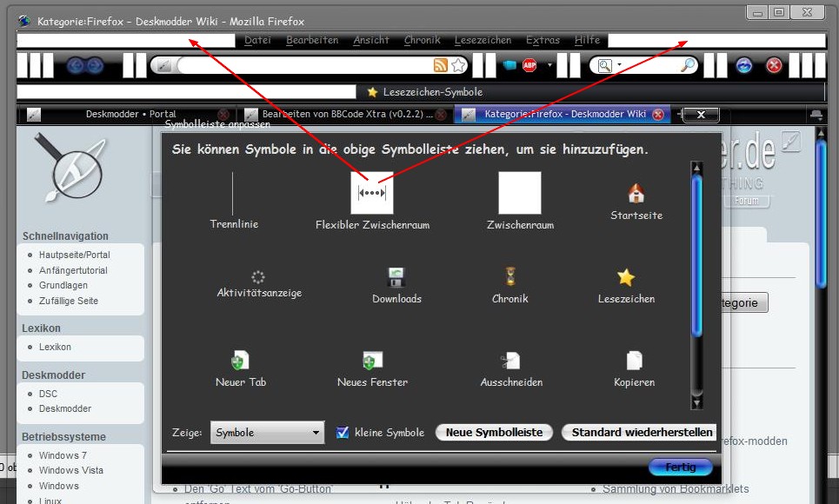
Task: Select the Lesezeichen star icon in dialog
Action: [x=625, y=277]
